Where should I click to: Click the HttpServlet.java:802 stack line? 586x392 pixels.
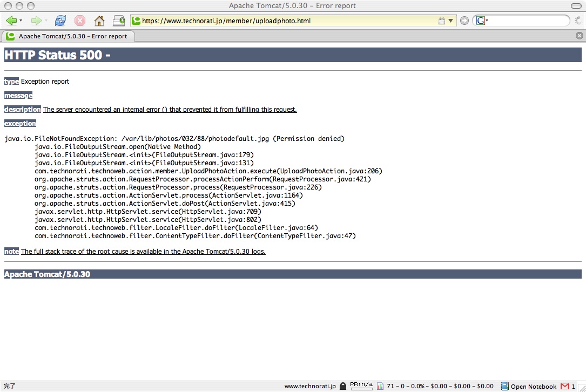point(148,220)
